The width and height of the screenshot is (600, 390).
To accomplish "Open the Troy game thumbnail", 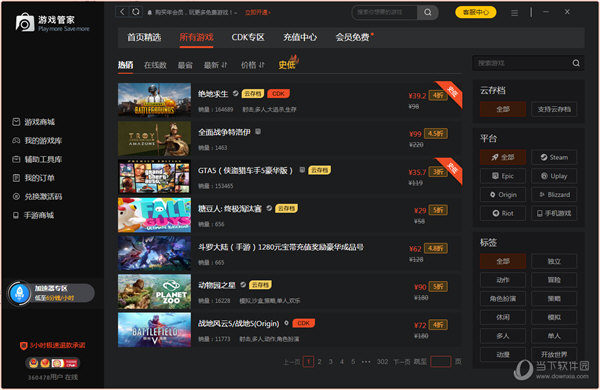I will [x=154, y=138].
